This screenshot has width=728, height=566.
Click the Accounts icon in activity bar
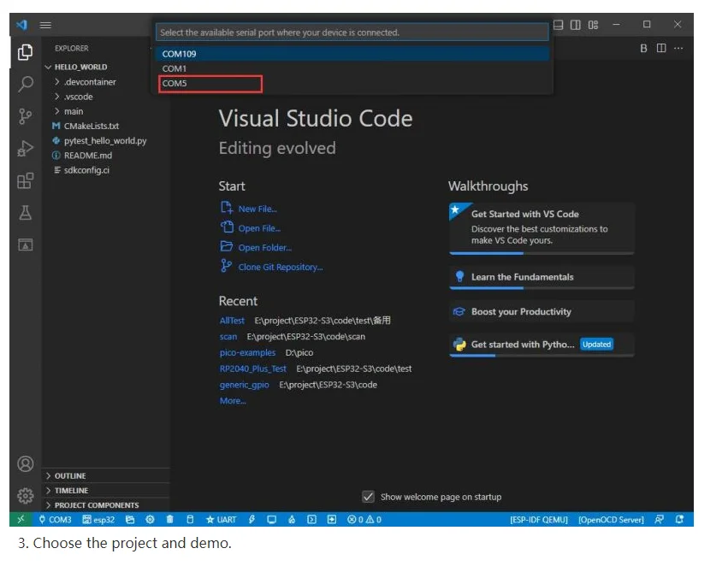tap(26, 464)
